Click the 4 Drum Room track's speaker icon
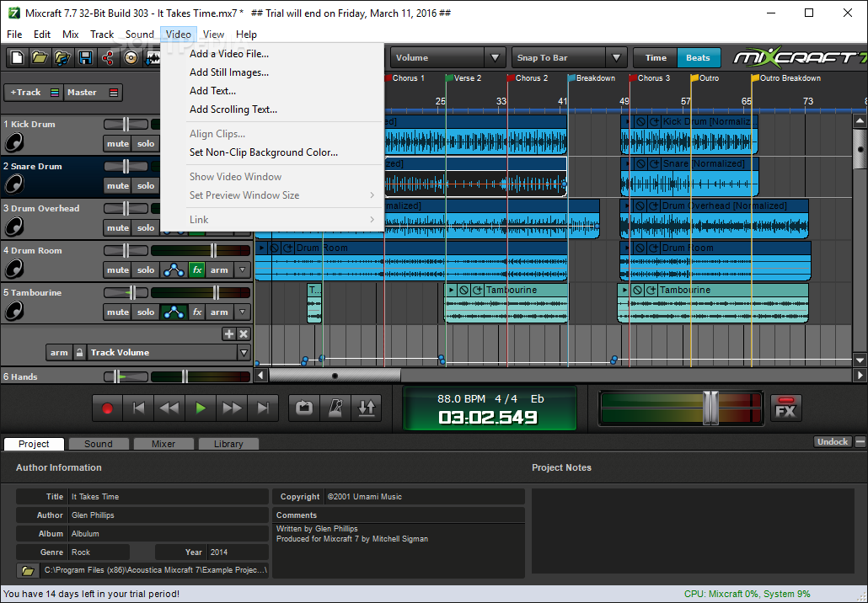The height and width of the screenshot is (603, 868). (x=13, y=269)
